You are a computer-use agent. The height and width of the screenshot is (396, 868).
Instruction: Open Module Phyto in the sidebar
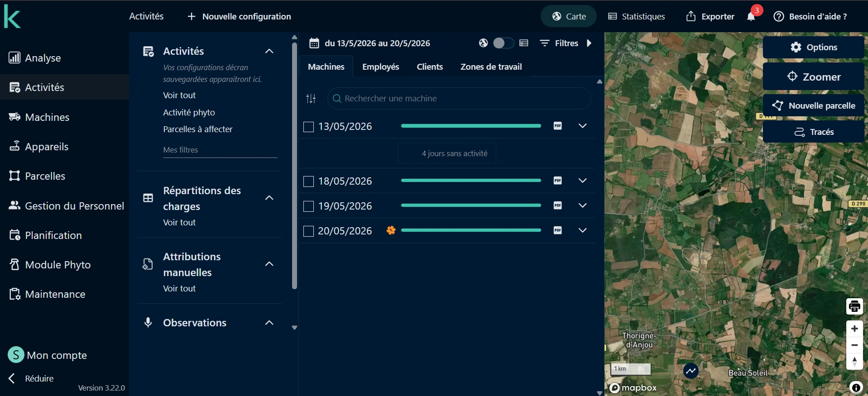(50, 264)
